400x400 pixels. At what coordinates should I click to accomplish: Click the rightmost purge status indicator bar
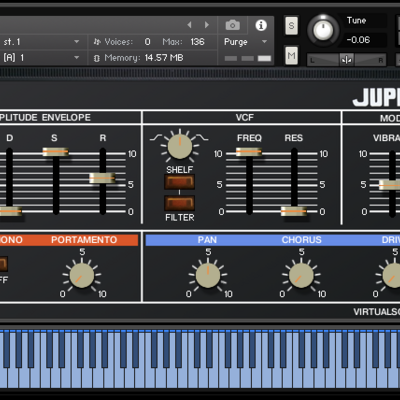pos(265,59)
